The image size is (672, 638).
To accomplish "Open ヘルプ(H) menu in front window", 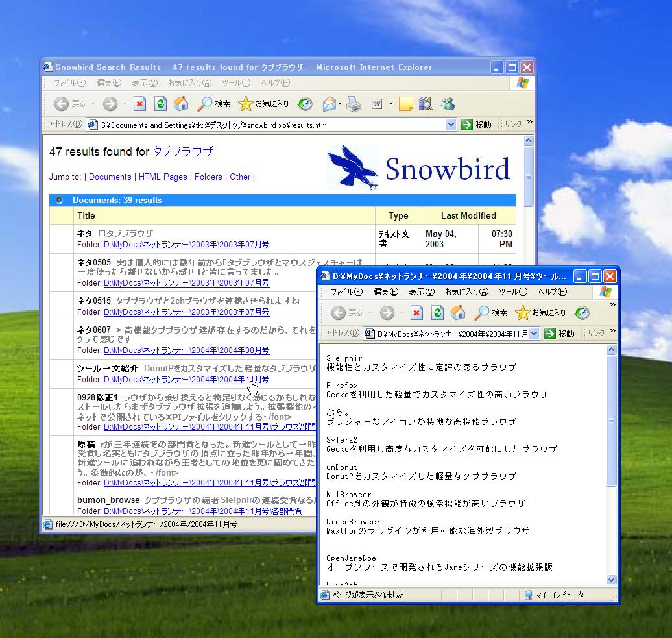I will tap(553, 292).
